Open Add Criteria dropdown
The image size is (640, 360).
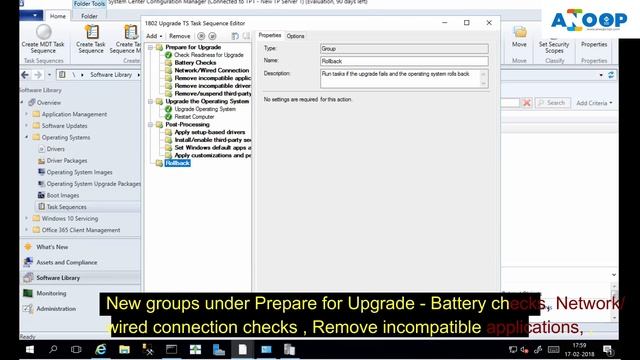(x=594, y=103)
